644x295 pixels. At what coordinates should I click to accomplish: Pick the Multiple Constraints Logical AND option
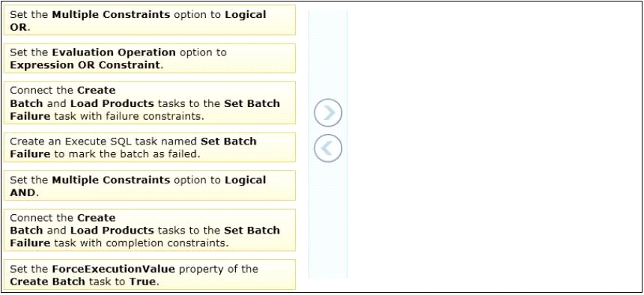[x=150, y=185]
